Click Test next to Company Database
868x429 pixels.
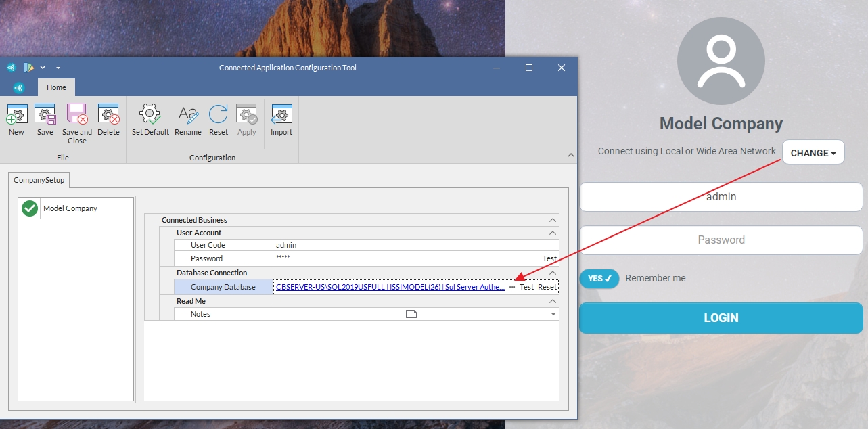(x=526, y=287)
